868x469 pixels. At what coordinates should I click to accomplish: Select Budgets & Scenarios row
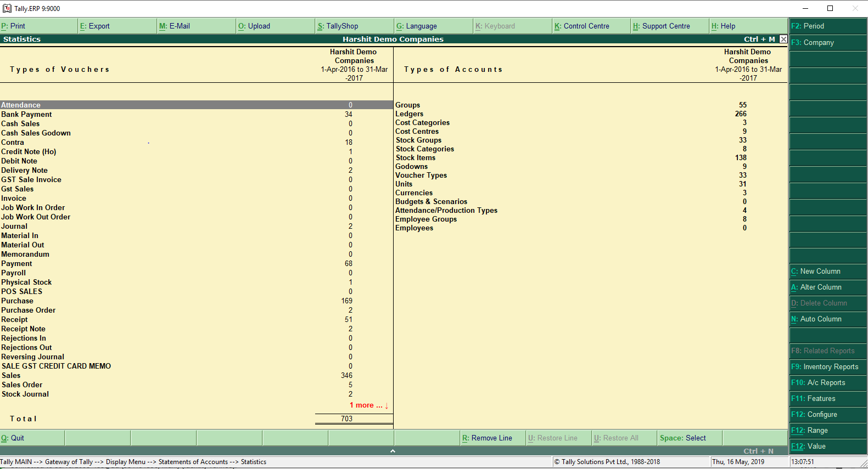click(x=591, y=201)
